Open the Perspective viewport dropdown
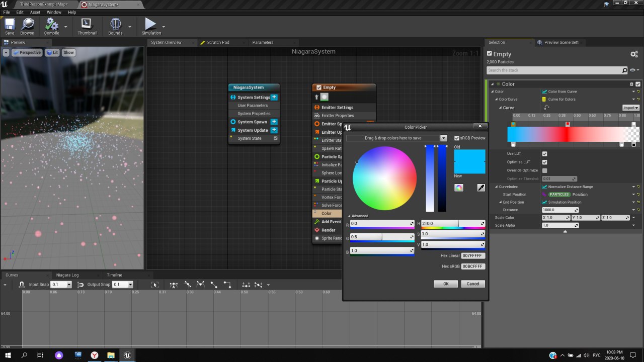Image resolution: width=644 pixels, height=362 pixels. click(x=27, y=52)
